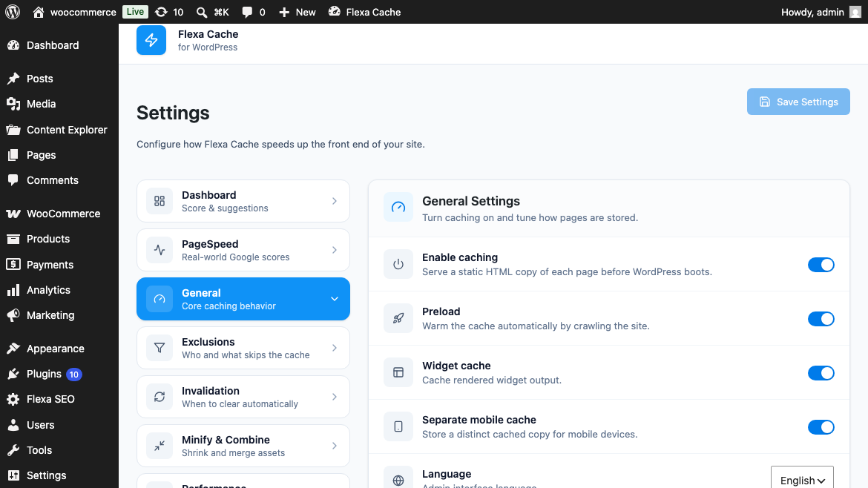Toggle the Widget cache switch
This screenshot has width=868, height=488.
(821, 373)
